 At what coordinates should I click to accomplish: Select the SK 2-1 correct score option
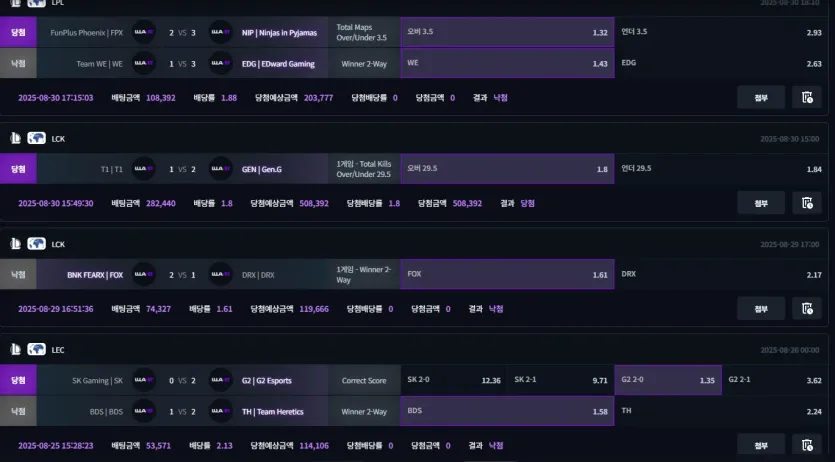561,380
